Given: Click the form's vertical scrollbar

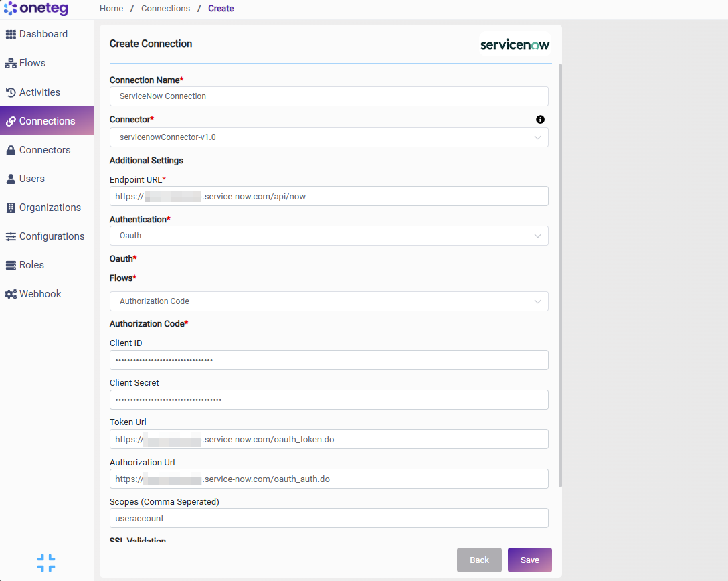Looking at the screenshot, I should click(560, 275).
